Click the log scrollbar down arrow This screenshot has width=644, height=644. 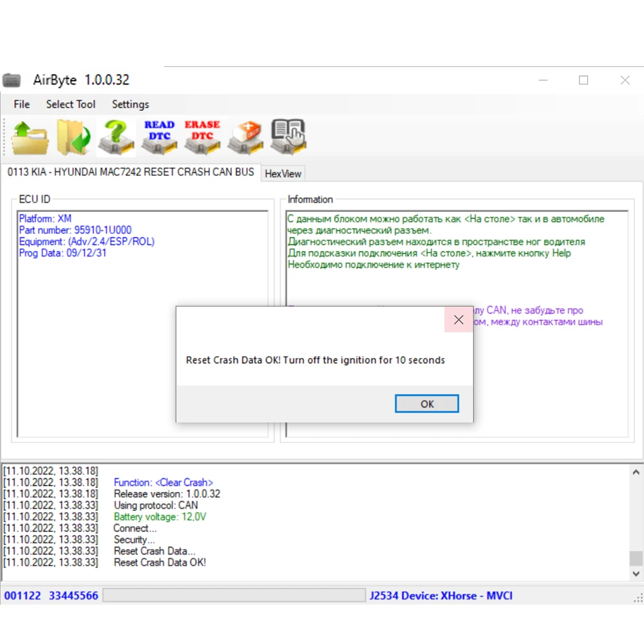[x=636, y=574]
